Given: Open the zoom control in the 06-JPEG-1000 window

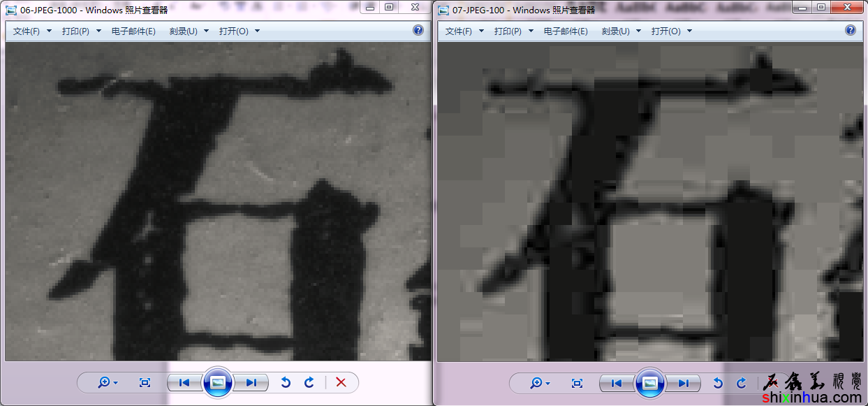Looking at the screenshot, I should [108, 382].
